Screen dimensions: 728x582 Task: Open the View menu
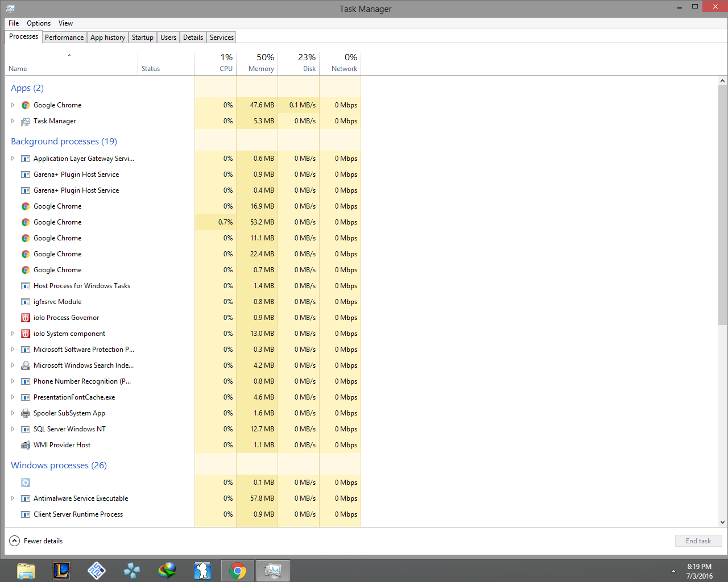tap(65, 23)
